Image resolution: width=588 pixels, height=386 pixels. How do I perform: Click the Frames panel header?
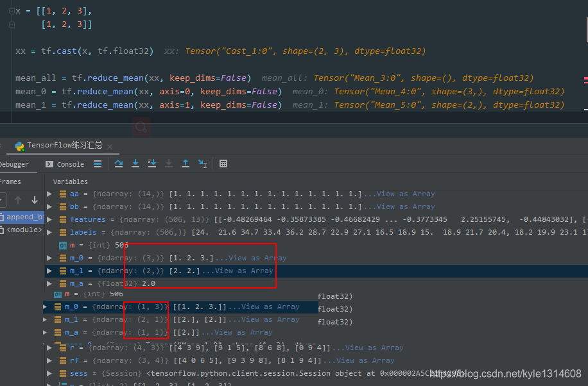tap(10, 181)
